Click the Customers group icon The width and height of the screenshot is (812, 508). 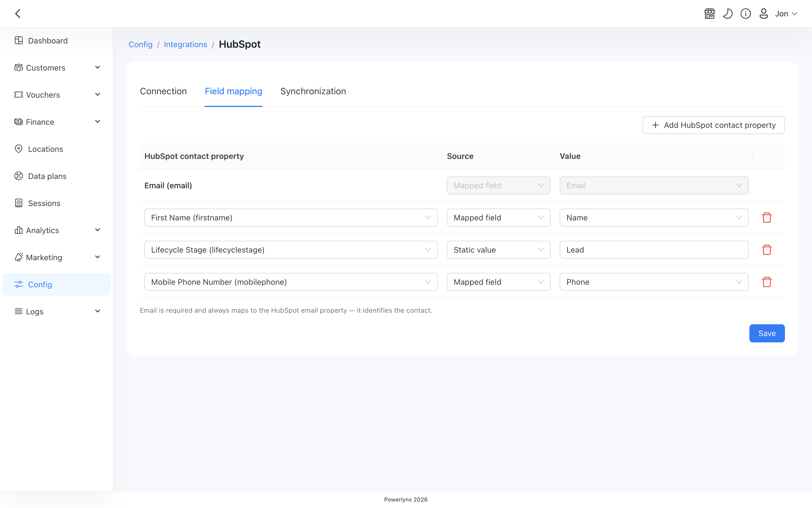tap(18, 67)
